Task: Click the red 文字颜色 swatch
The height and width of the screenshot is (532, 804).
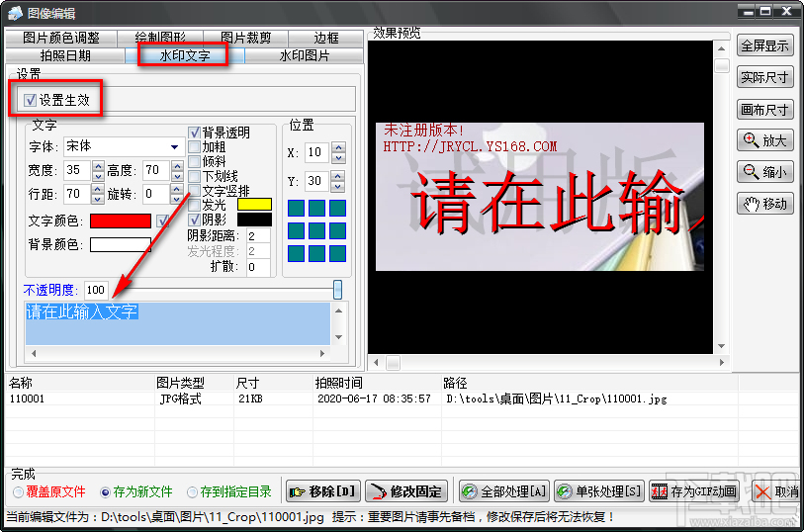Action: click(121, 221)
